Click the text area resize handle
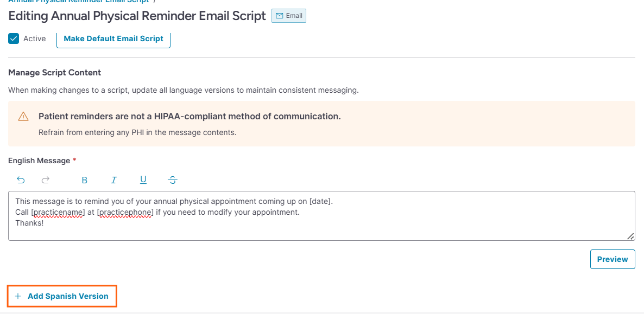Screen dimensions: 644x314 (x=630, y=236)
